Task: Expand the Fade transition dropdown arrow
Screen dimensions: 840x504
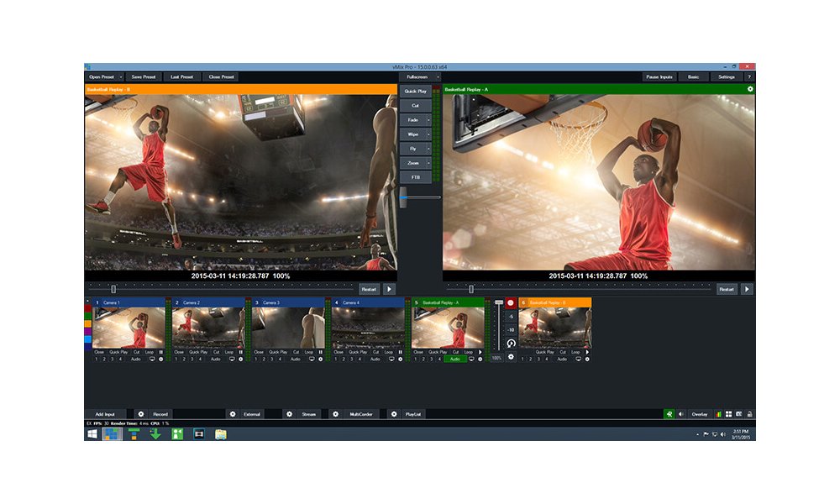Action: coord(428,120)
